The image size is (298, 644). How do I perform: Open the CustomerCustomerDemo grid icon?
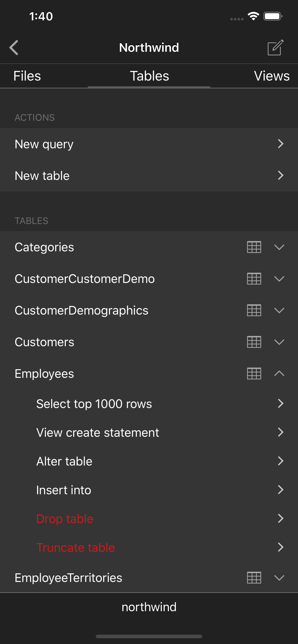tap(254, 279)
